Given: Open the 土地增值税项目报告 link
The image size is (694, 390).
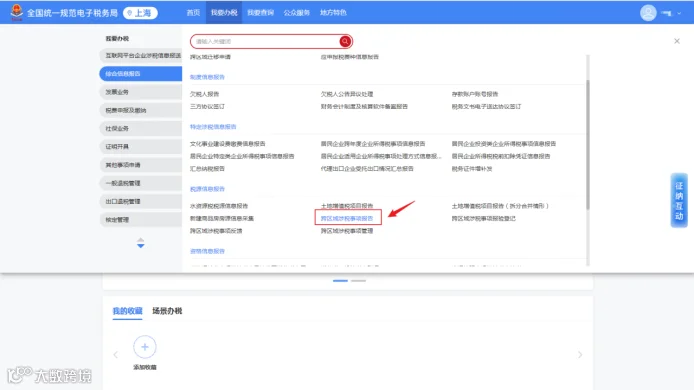Looking at the screenshot, I should click(347, 206).
